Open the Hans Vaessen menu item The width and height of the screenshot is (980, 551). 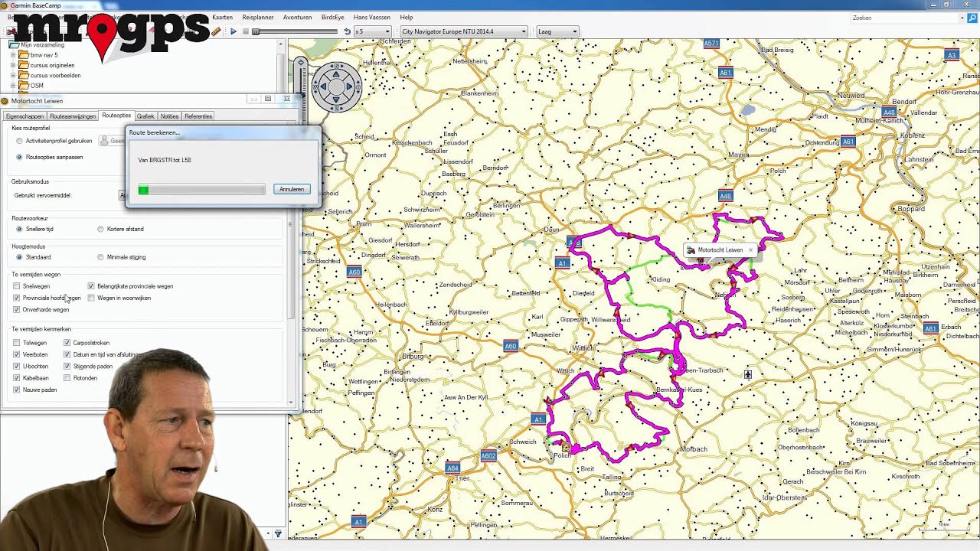coord(371,17)
